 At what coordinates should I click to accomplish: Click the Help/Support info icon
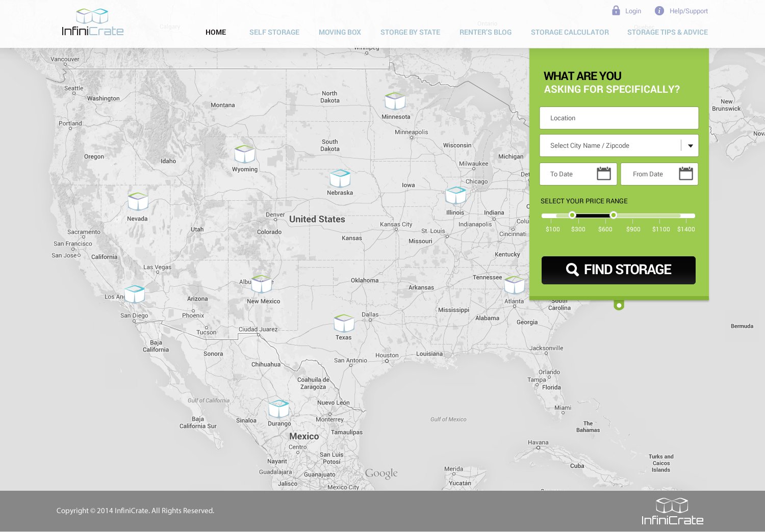659,11
